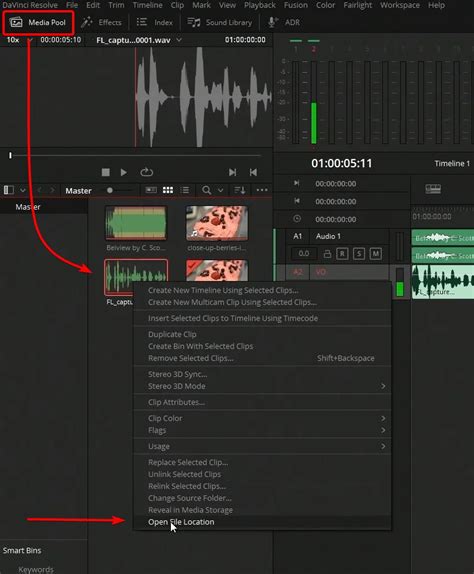Toggle loop playback icon
This screenshot has width=474, height=574.
[146, 172]
